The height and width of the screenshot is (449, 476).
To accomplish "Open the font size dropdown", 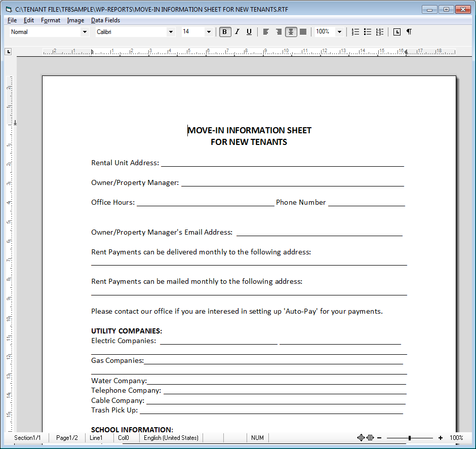I will 209,32.
